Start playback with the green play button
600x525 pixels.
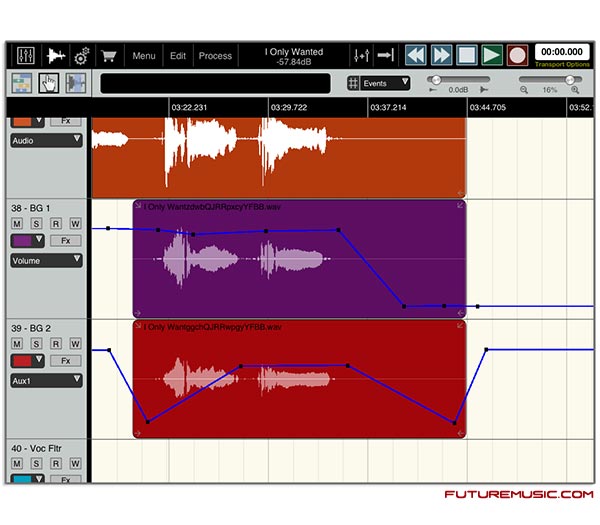(492, 55)
